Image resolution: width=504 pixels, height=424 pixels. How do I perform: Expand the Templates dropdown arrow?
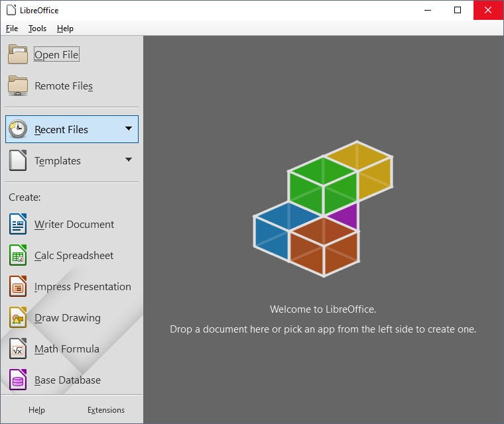(x=129, y=160)
